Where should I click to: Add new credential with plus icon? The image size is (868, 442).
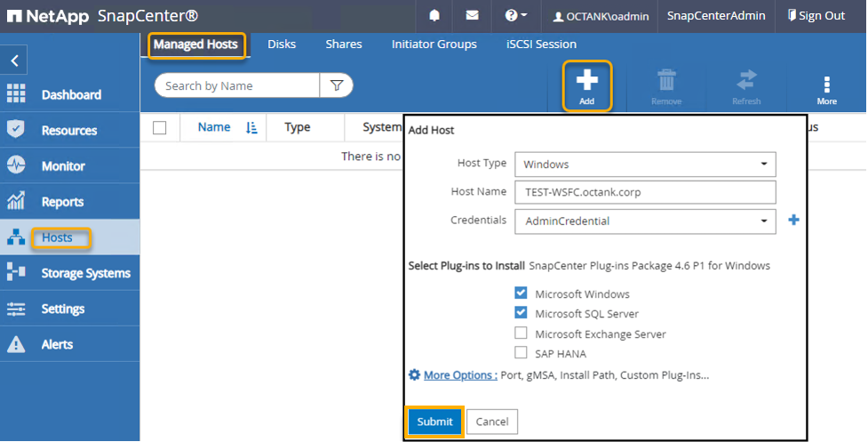coord(793,220)
